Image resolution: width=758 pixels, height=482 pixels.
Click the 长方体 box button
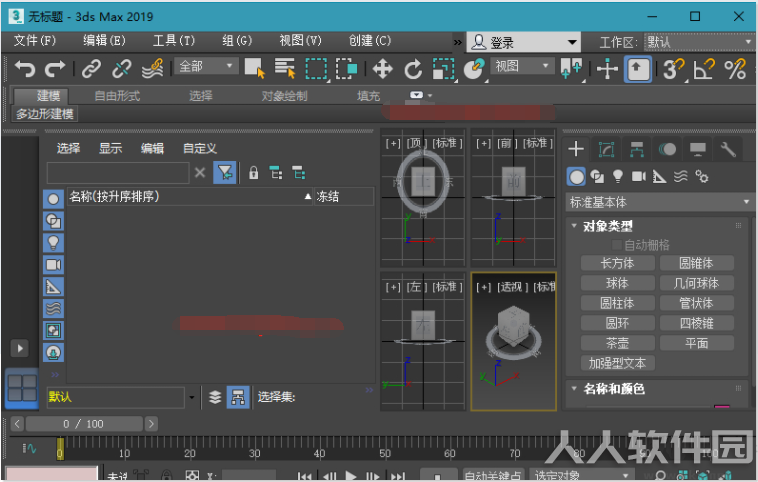point(617,263)
